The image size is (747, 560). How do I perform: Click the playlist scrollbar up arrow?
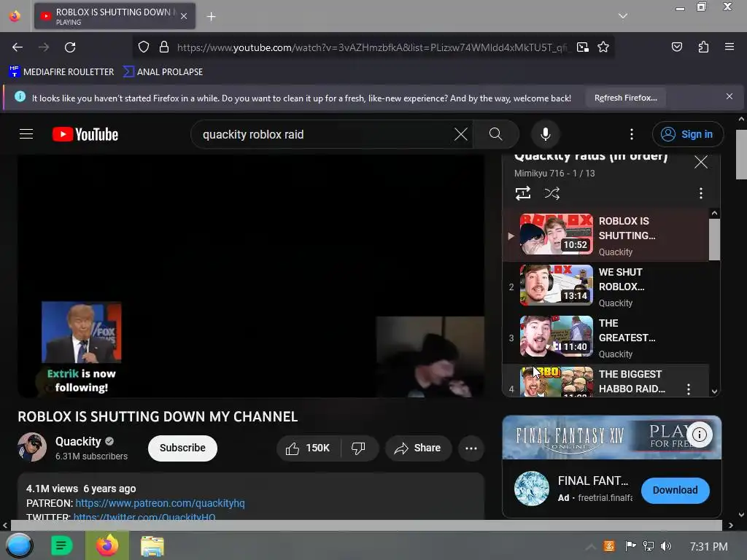tap(714, 214)
